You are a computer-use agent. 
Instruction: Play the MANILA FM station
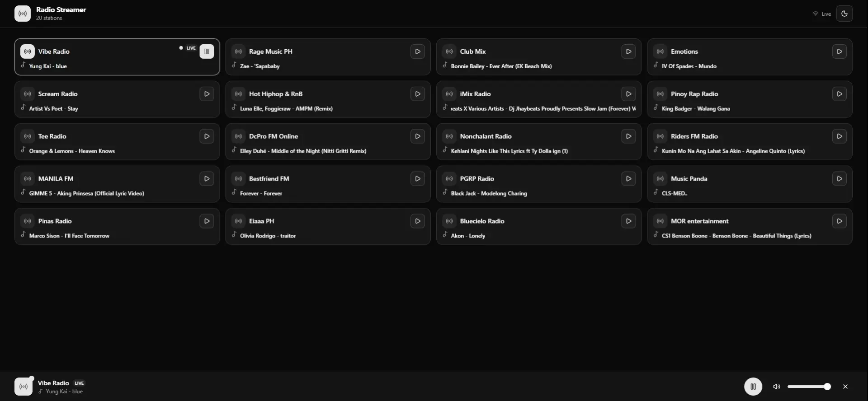207,179
